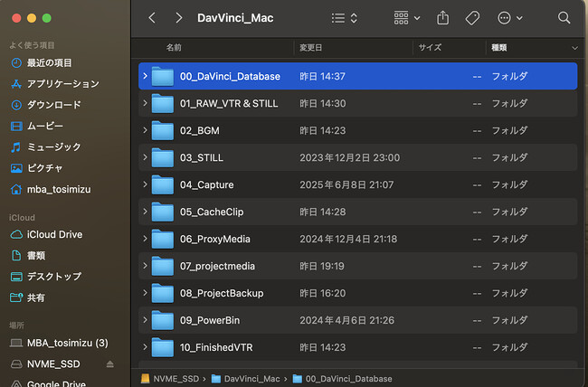
Task: Click 昨日 19:19 in 07_projectmedia row
Action: [322, 266]
